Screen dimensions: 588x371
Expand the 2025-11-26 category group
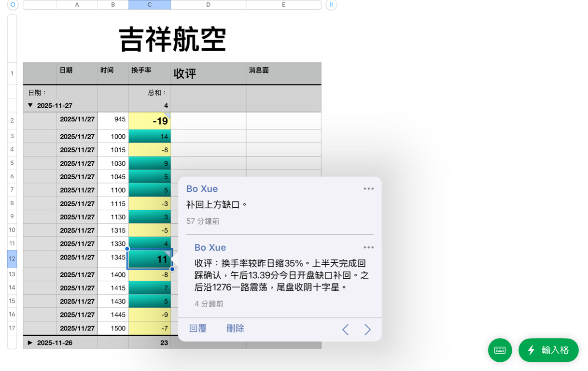(30, 342)
